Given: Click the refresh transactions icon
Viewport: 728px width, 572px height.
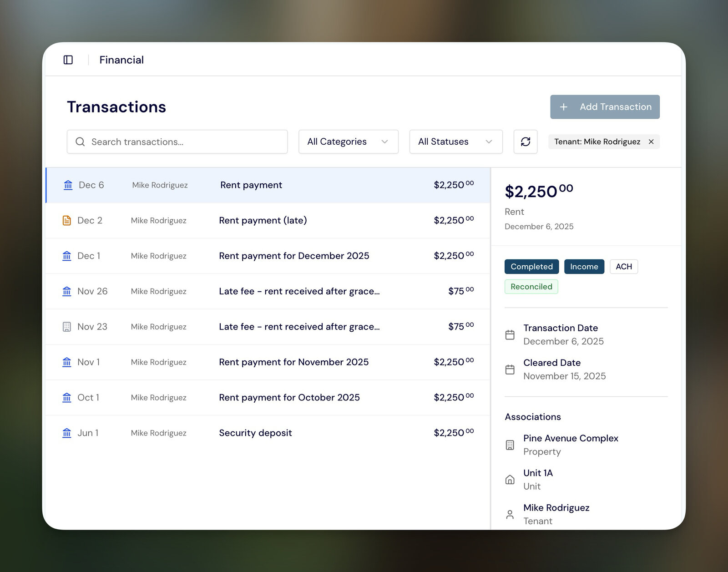Looking at the screenshot, I should pos(526,142).
